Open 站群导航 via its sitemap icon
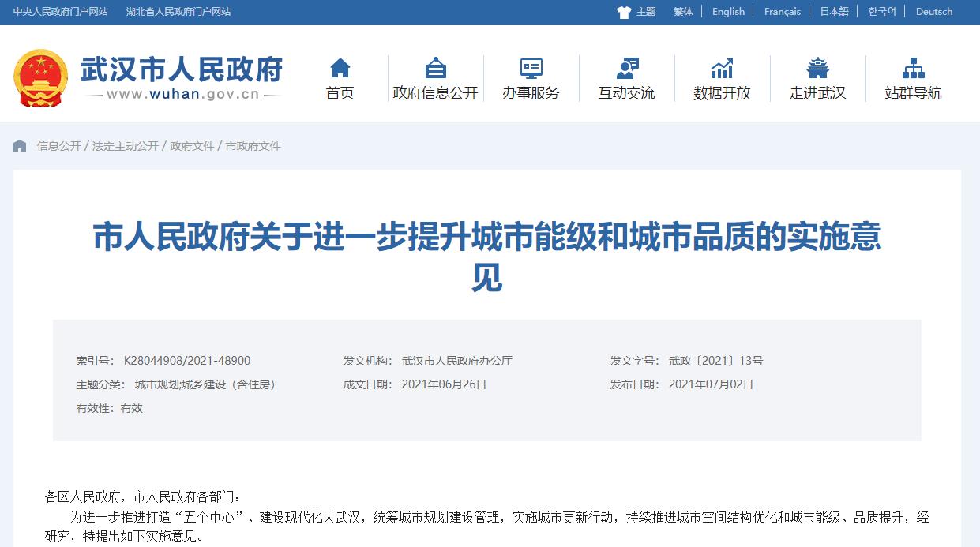 point(913,68)
